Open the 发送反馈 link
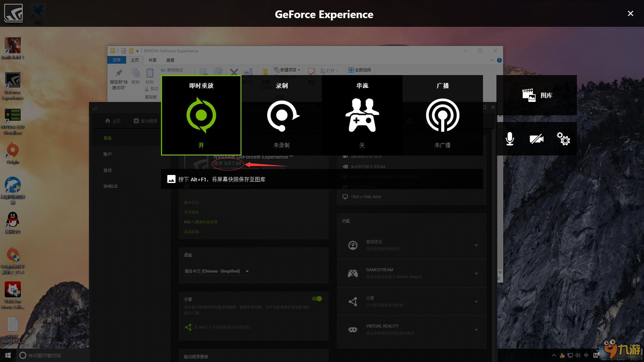 click(x=191, y=232)
